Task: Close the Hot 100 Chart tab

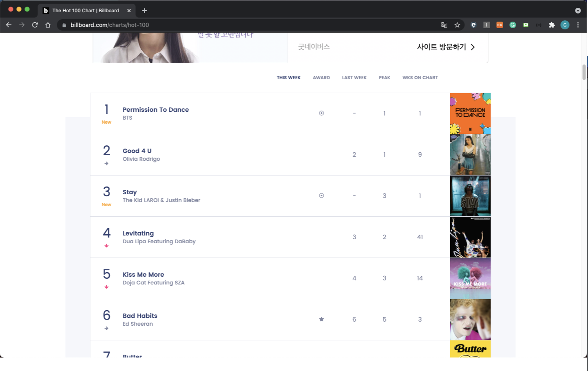Action: click(x=129, y=11)
